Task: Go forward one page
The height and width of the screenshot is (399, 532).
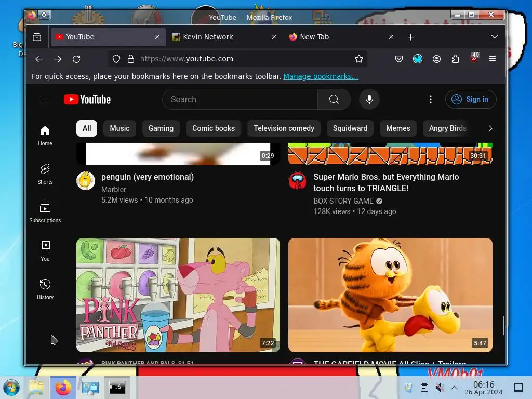Action: pyautogui.click(x=58, y=59)
